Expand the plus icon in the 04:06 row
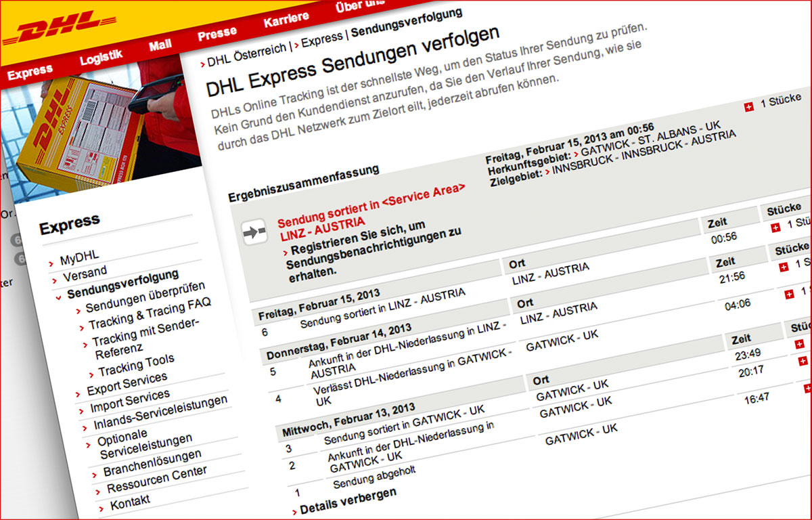Screen dimensions: 812x520 (x=789, y=295)
